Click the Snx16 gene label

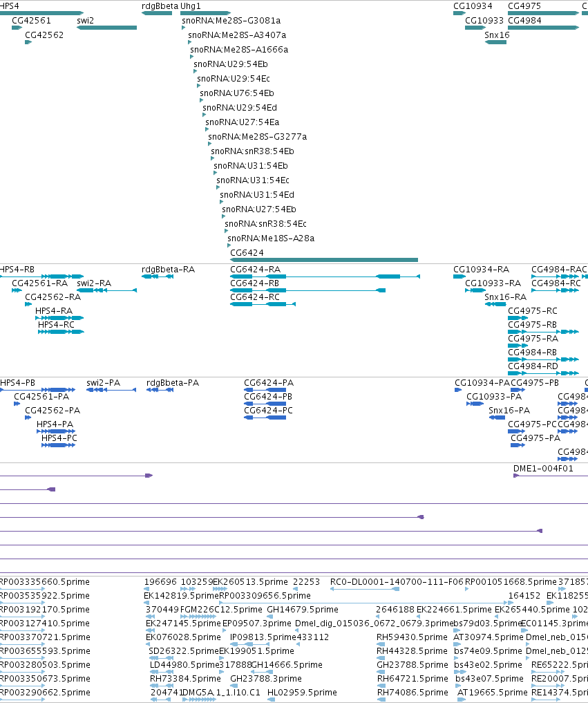[497, 35]
